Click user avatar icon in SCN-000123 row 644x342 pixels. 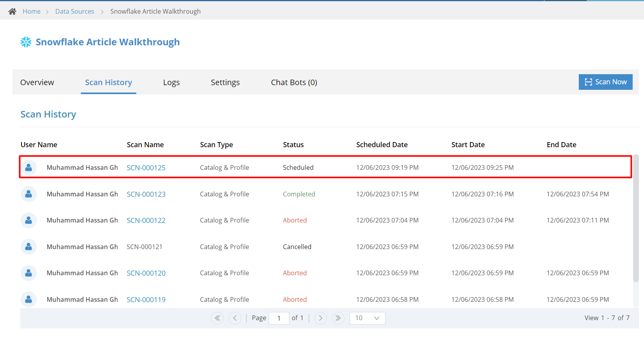pyautogui.click(x=29, y=194)
